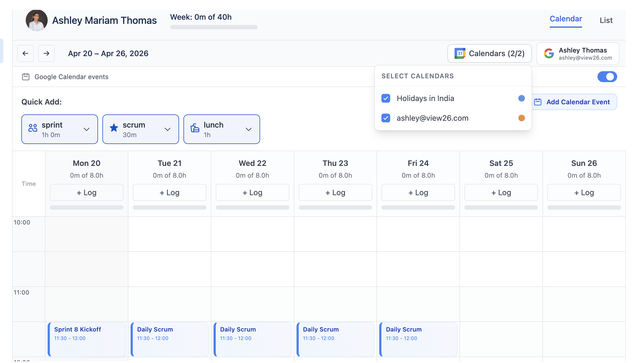Expand the sprint quick-add dropdown chevron
644x363 pixels.
coord(87,129)
